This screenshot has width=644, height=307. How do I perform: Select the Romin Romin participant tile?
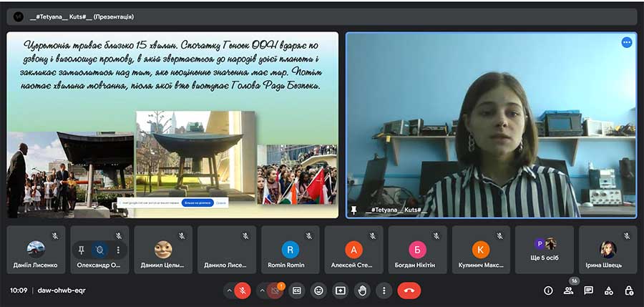[290, 250]
